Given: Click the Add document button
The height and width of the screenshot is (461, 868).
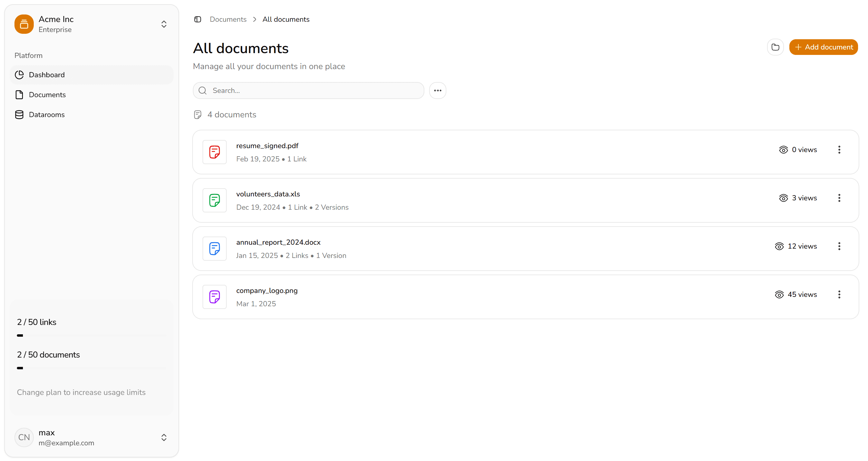Looking at the screenshot, I should tap(823, 47).
